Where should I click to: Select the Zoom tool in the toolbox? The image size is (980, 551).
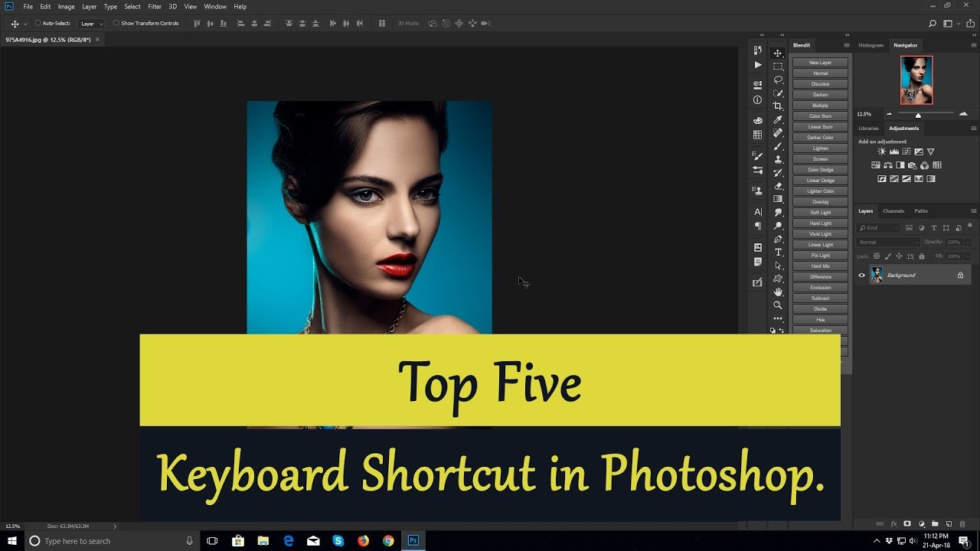pyautogui.click(x=778, y=305)
